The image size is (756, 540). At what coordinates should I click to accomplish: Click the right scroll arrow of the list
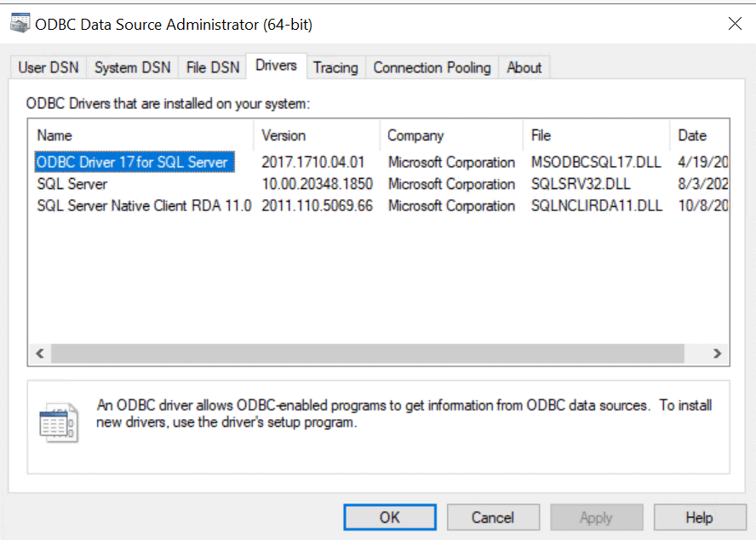(717, 353)
